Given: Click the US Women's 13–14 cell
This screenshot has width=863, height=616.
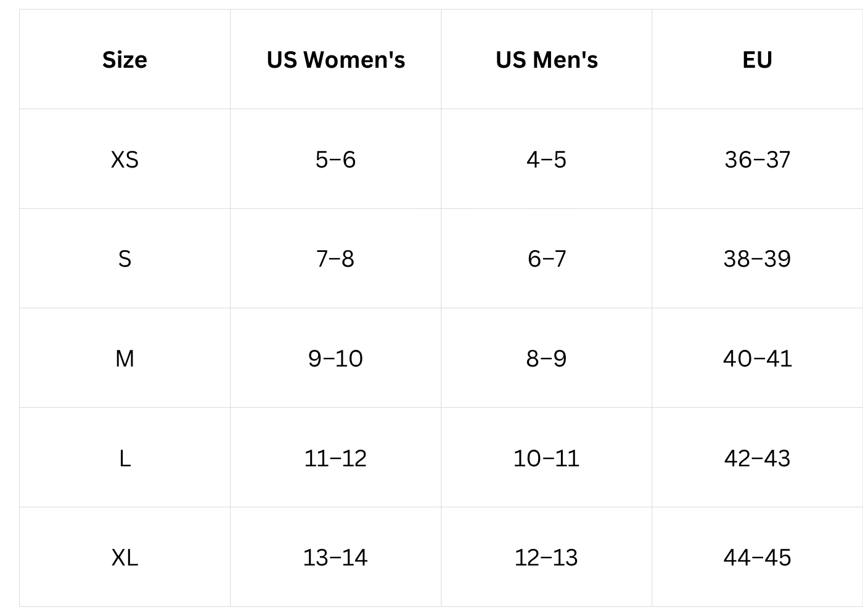Looking at the screenshot, I should (x=336, y=557).
